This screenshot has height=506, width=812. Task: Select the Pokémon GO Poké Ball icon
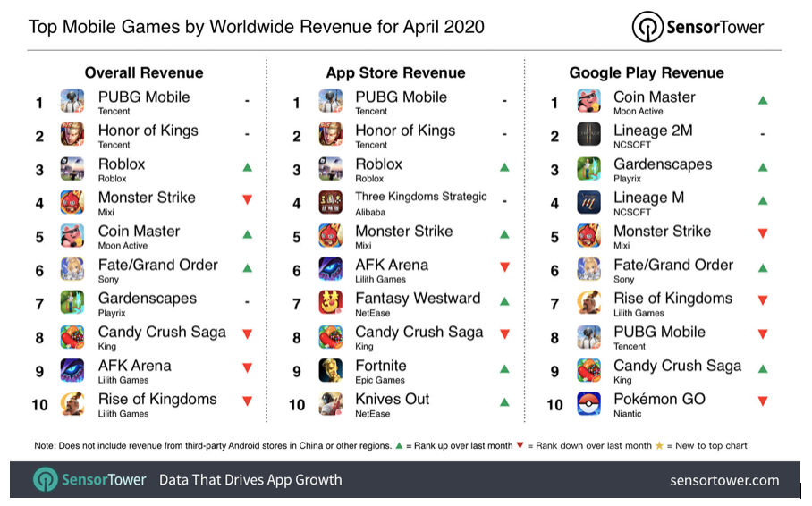pyautogui.click(x=588, y=404)
